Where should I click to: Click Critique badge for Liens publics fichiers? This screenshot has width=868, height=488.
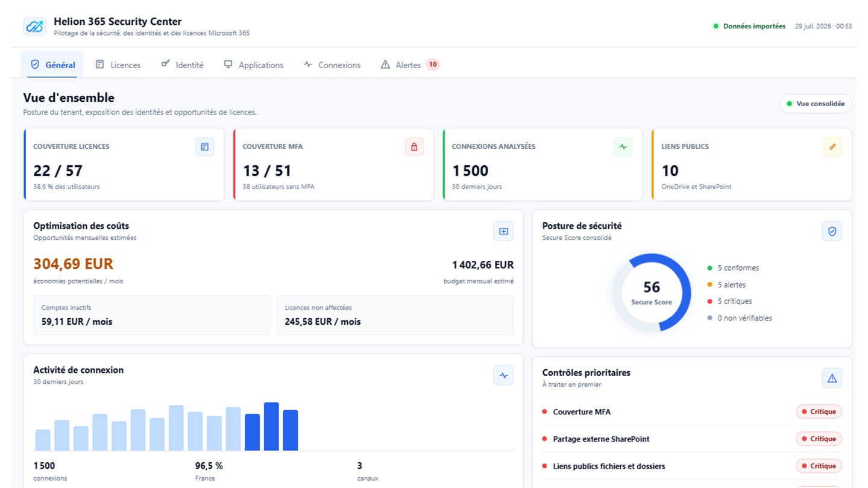(x=819, y=466)
